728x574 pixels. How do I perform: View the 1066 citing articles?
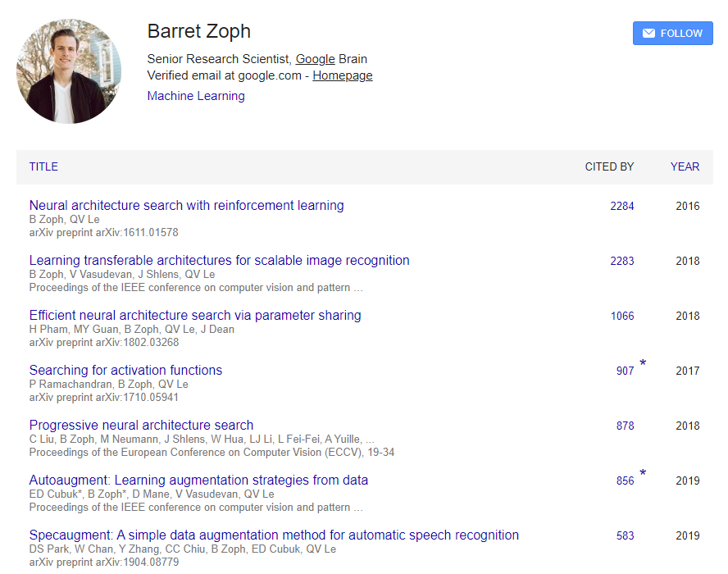(x=622, y=316)
